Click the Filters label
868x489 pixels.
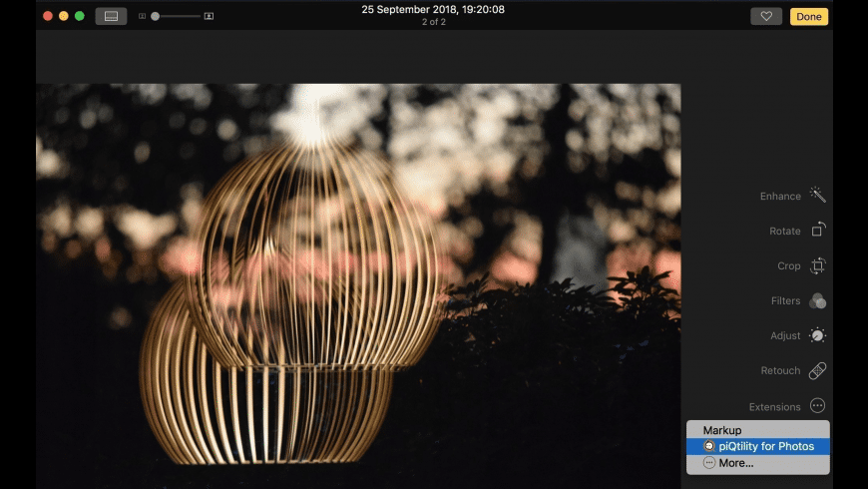(785, 300)
